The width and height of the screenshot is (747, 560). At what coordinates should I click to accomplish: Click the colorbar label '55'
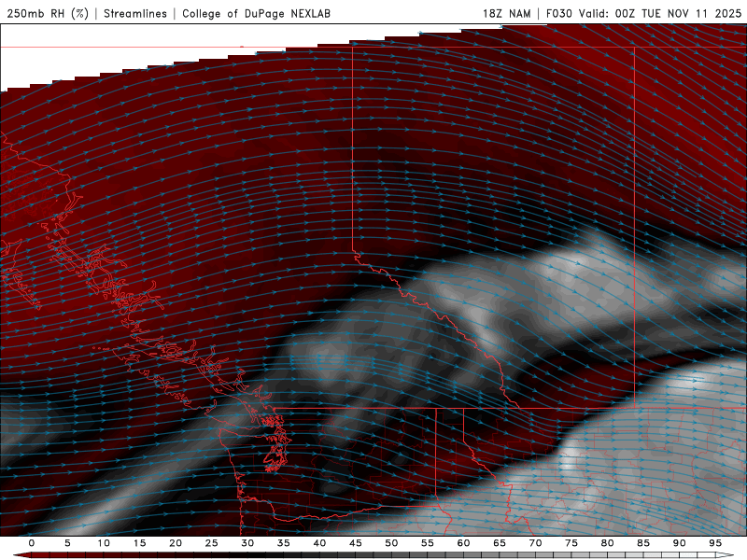click(x=428, y=543)
